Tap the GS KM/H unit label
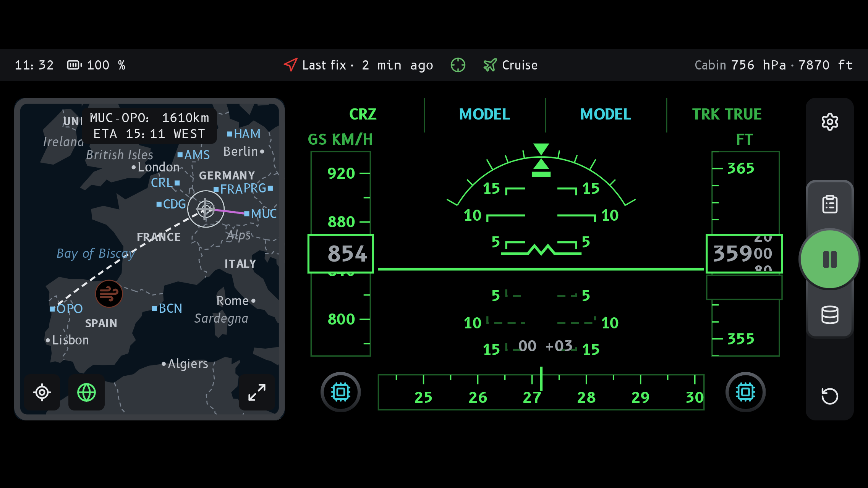This screenshot has height=488, width=868. tap(340, 139)
